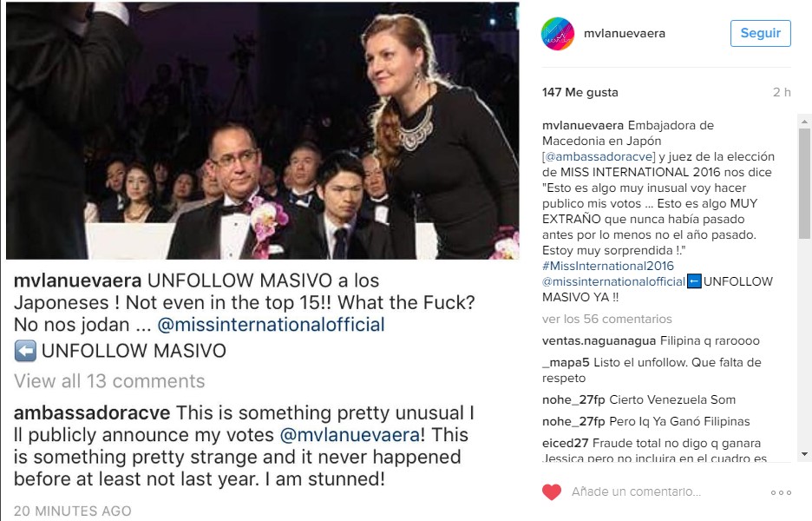Unlike the post with the red heart
This screenshot has width=812, height=521.
point(551,492)
